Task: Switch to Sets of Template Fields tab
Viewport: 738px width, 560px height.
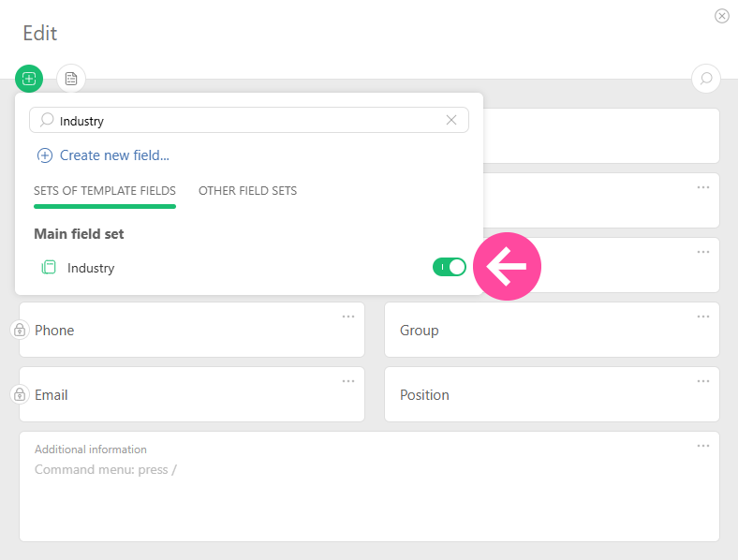Action: coord(105,191)
